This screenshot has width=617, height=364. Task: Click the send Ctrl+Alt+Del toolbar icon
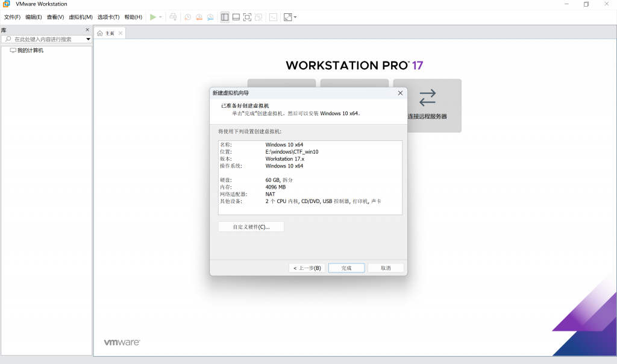[x=173, y=17]
